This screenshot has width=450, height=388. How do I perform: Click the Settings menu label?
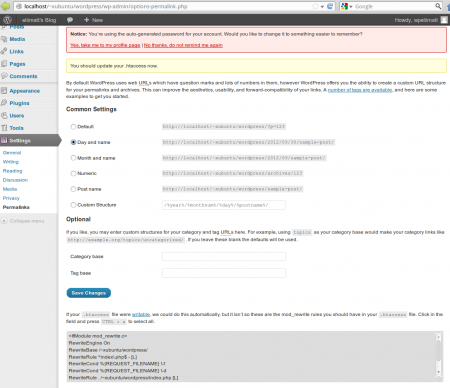pos(20,140)
